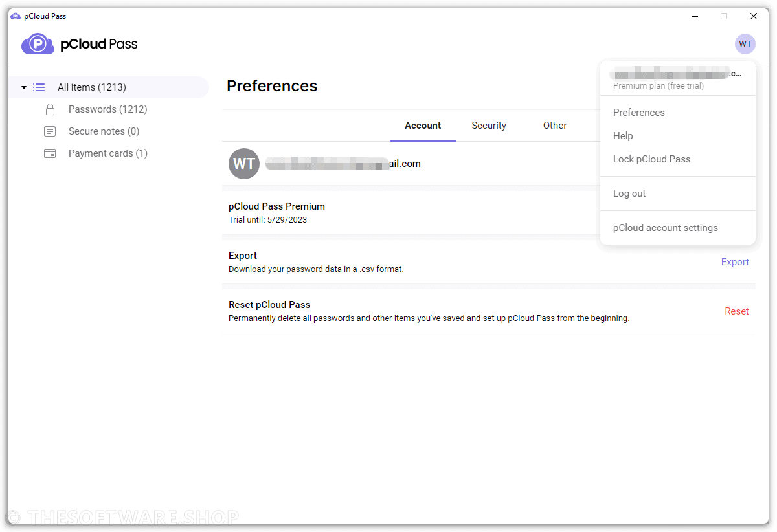Open Secure notes (0) category
This screenshot has height=532, width=777.
tap(104, 131)
